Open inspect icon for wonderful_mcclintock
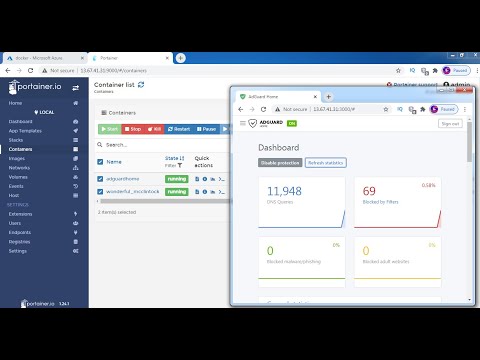480x360 pixels. click(205, 192)
